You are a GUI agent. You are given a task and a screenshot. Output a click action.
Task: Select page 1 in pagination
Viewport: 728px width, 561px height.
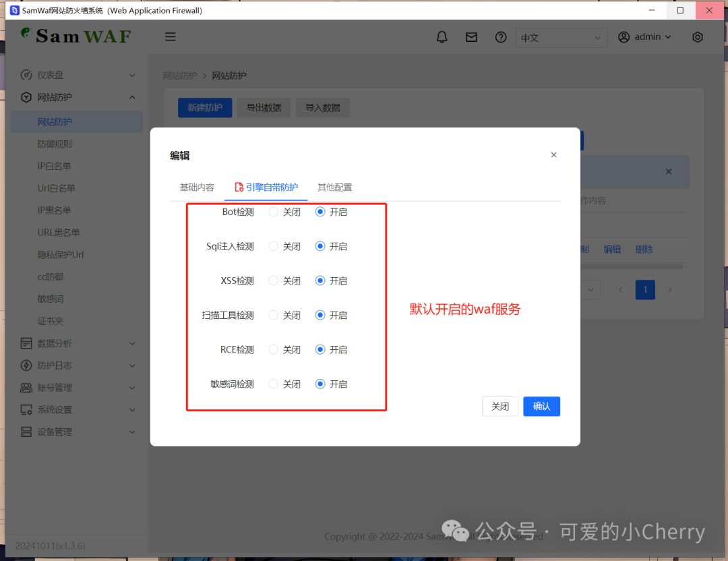(x=645, y=290)
